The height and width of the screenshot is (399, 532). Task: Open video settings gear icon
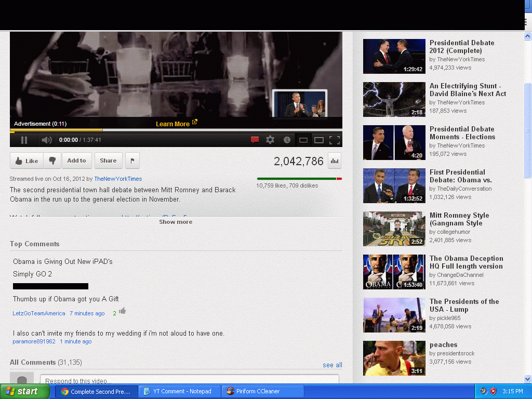270,140
